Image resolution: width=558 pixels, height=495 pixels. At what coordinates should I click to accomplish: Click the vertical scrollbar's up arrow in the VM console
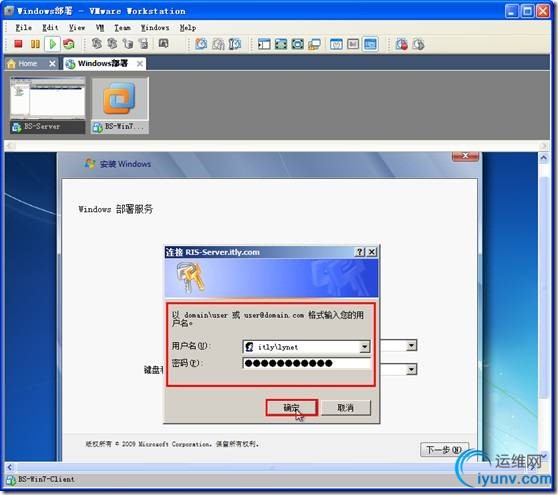coord(544,158)
